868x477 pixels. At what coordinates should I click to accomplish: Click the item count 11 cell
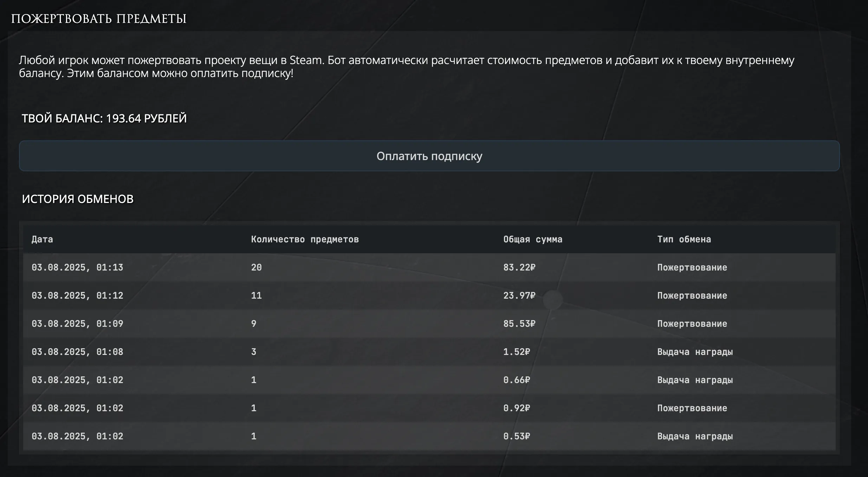coord(257,296)
